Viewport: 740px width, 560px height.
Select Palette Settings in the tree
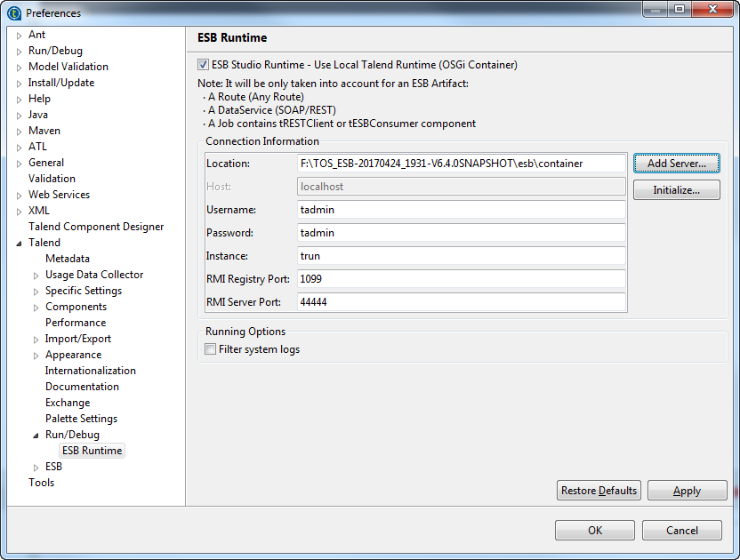pyautogui.click(x=81, y=419)
